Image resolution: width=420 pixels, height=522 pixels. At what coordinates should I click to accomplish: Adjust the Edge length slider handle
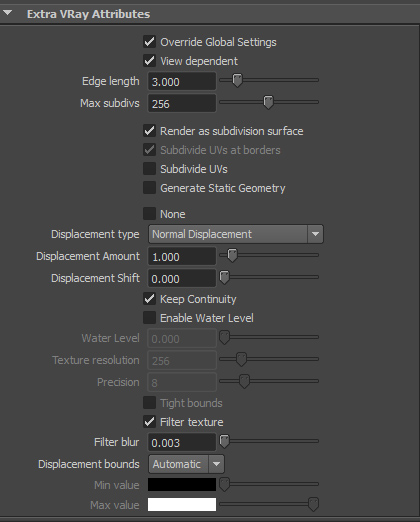tap(237, 81)
